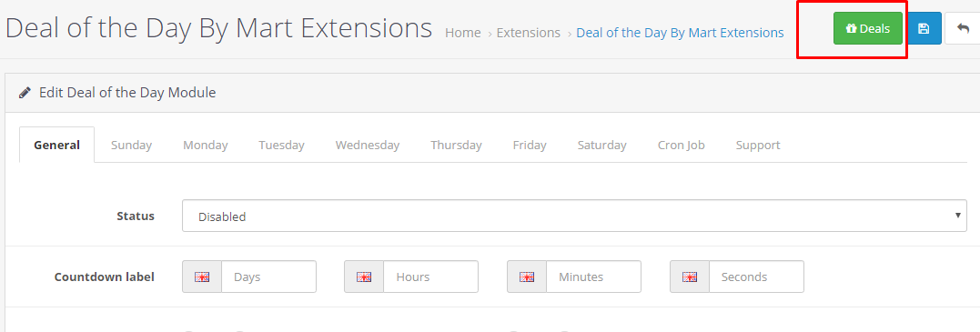Click the Extensions breadcrumb link
The width and height of the screenshot is (980, 332).
point(528,33)
